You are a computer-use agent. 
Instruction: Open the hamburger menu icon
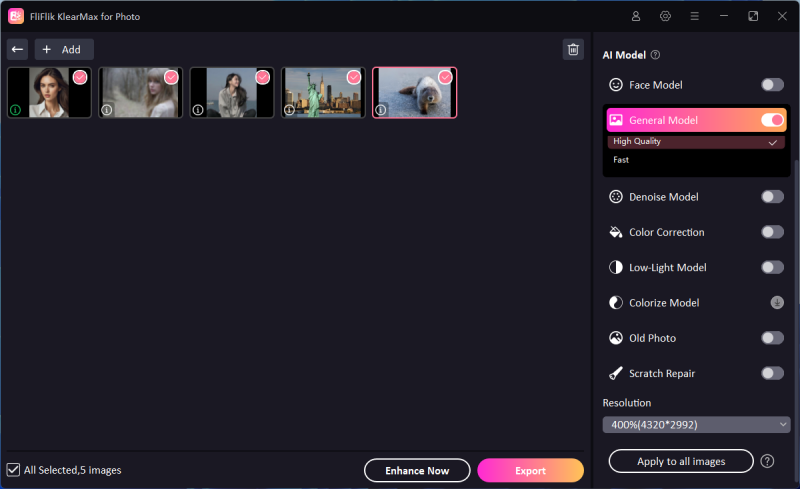(694, 16)
